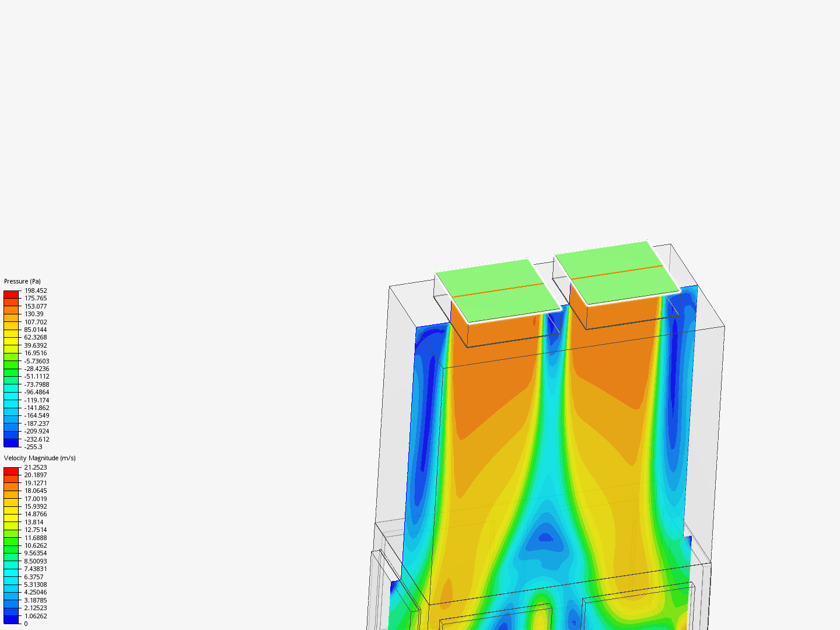Click the 0 velocity legend minimum label

[26, 624]
